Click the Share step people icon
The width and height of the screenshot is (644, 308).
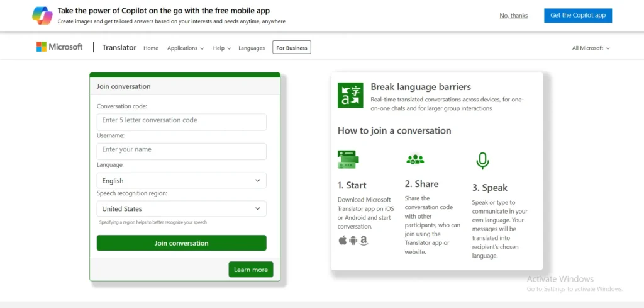click(x=415, y=159)
